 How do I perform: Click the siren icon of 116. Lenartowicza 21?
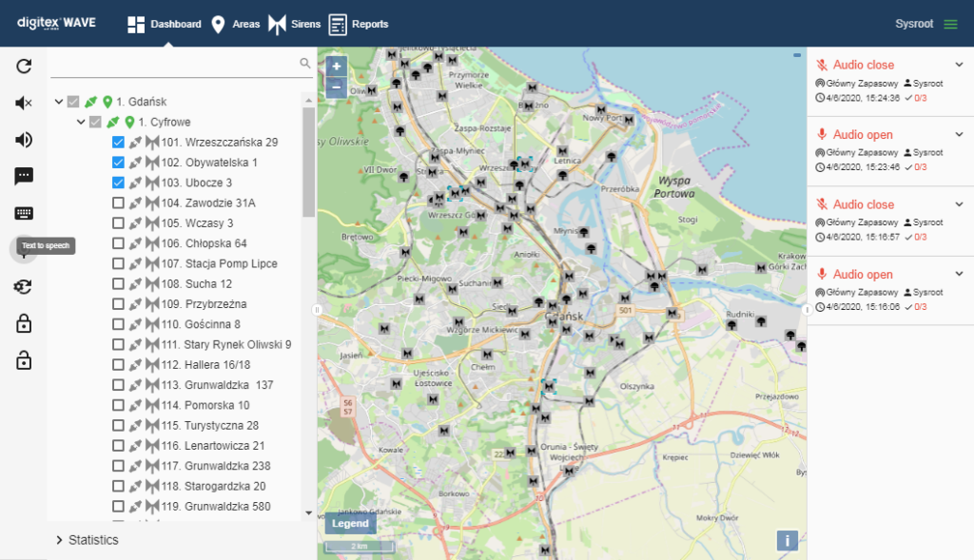pyautogui.click(x=152, y=446)
